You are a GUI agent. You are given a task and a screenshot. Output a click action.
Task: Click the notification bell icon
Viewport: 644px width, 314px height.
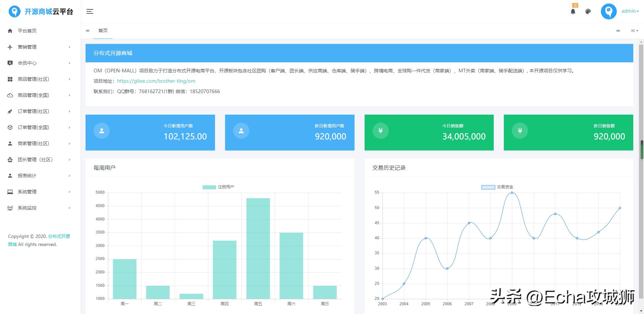(x=573, y=11)
